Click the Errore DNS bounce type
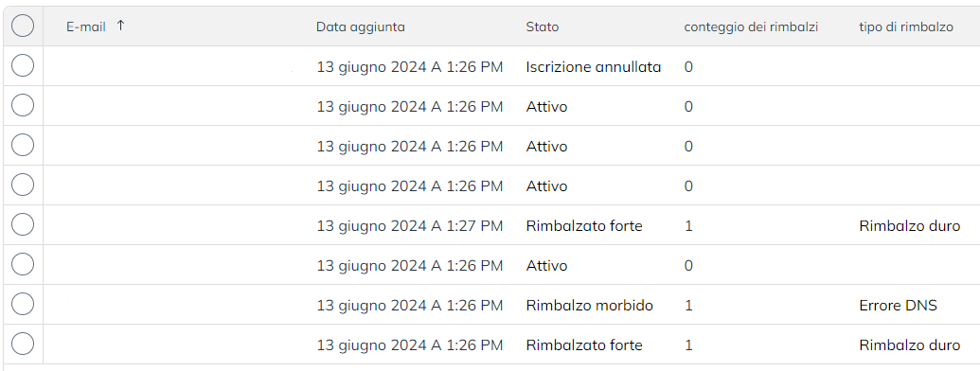 899,306
